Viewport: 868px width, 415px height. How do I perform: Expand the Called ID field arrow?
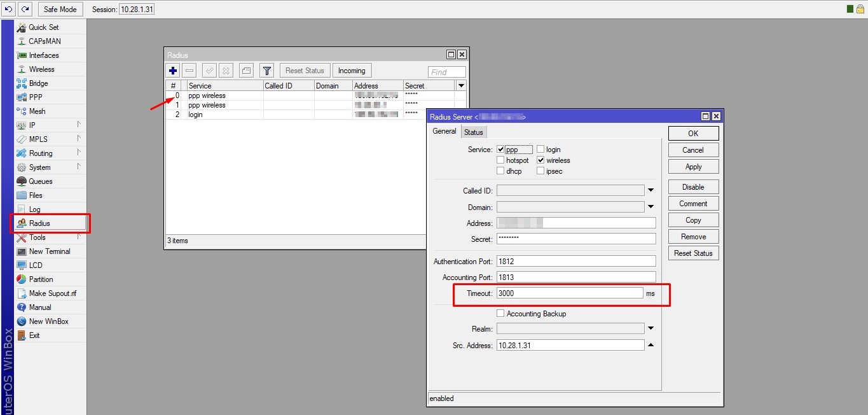651,190
